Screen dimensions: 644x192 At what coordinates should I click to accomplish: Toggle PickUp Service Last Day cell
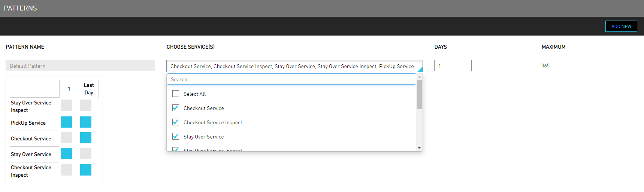(x=86, y=122)
